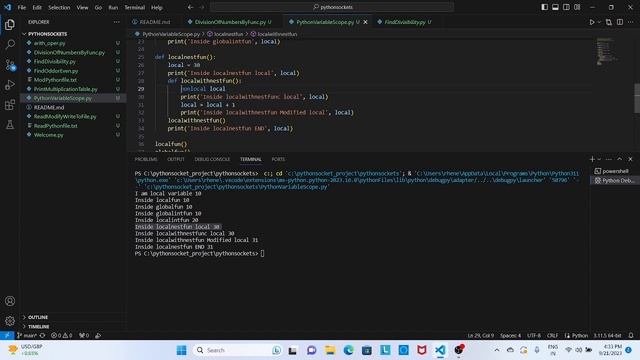The width and height of the screenshot is (640, 360).
Task: Open the Manage gear icon
Action: [x=10, y=321]
